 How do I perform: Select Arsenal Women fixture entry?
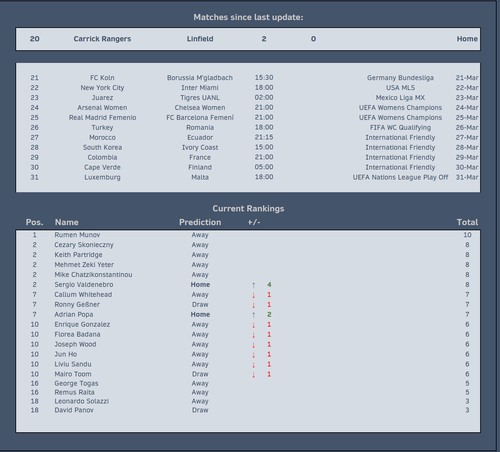tap(102, 108)
